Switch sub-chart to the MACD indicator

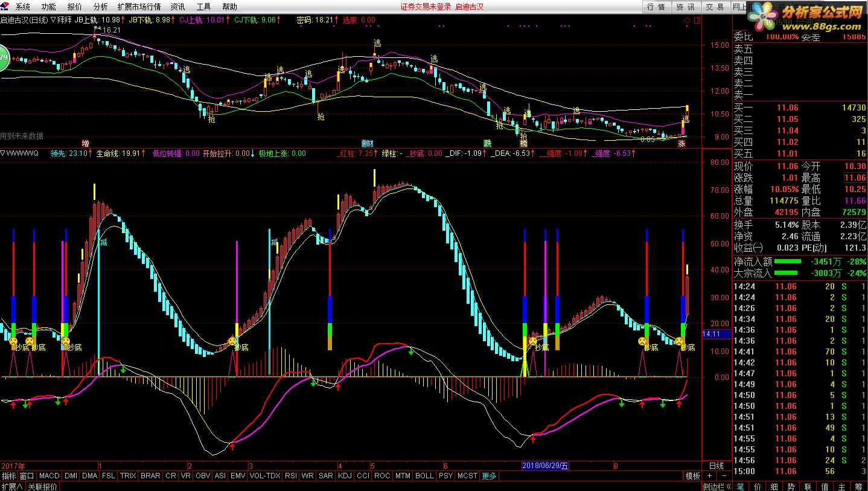click(49, 476)
